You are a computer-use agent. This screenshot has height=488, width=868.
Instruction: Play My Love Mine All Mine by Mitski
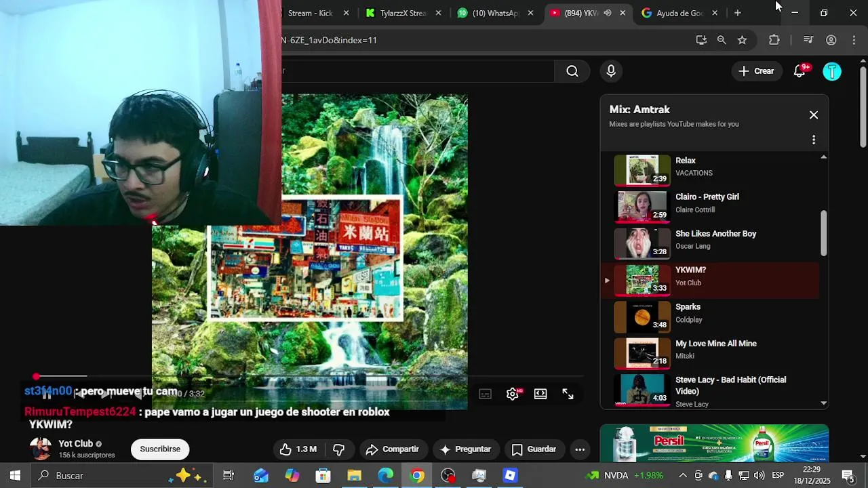[709, 352]
